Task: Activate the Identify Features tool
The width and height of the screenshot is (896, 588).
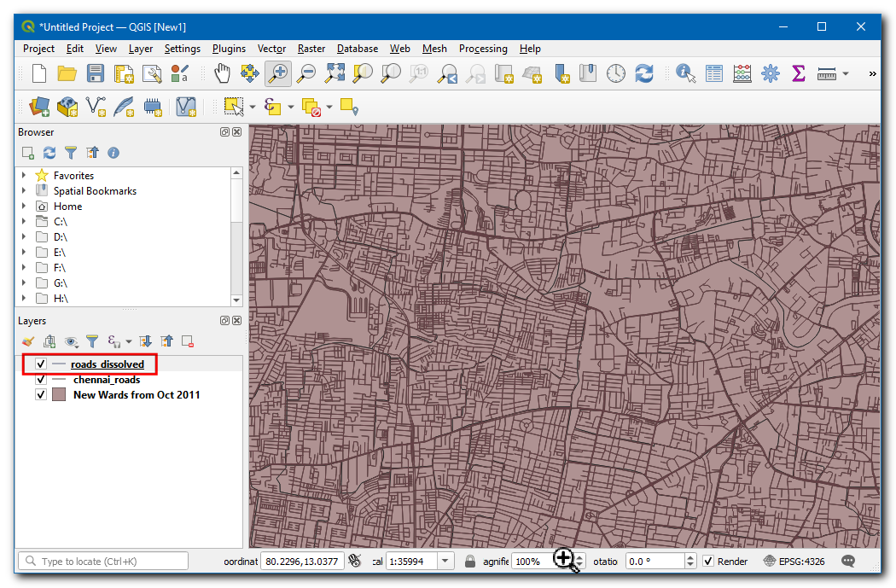Action: pyautogui.click(x=685, y=74)
